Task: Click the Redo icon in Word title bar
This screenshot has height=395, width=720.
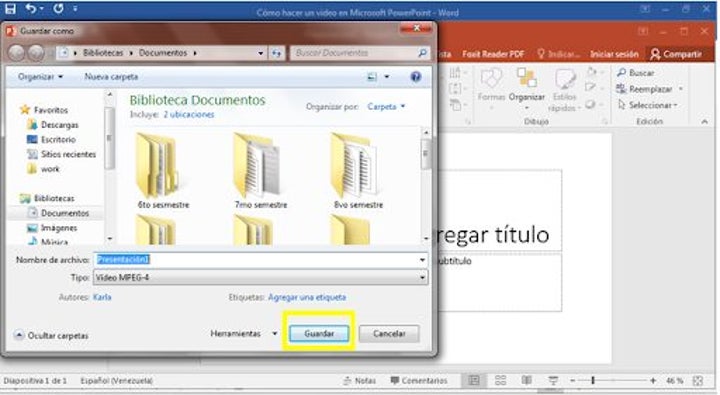Action: pos(58,8)
